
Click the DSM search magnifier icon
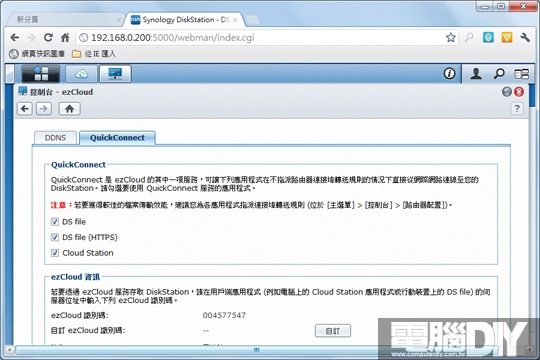(499, 73)
